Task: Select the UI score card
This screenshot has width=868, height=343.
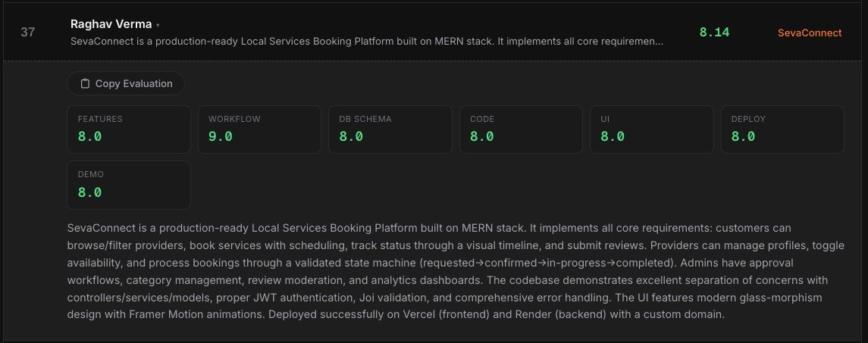Action: [651, 129]
